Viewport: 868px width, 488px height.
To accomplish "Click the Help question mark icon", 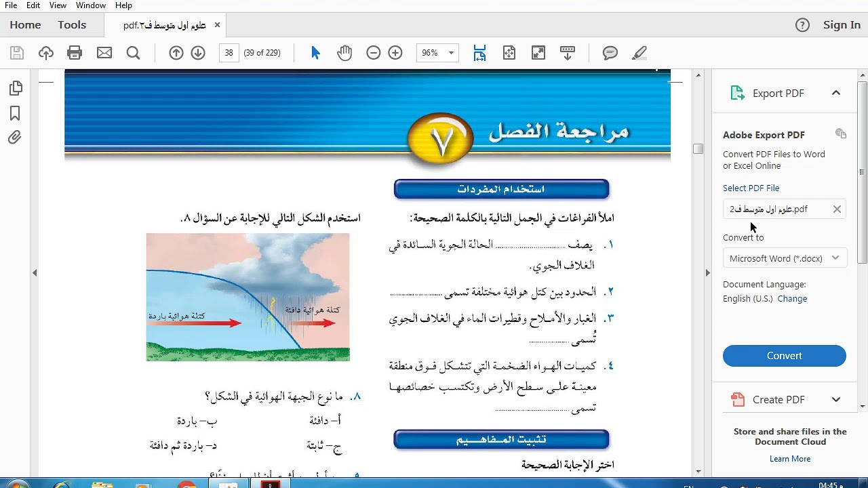I will point(802,25).
